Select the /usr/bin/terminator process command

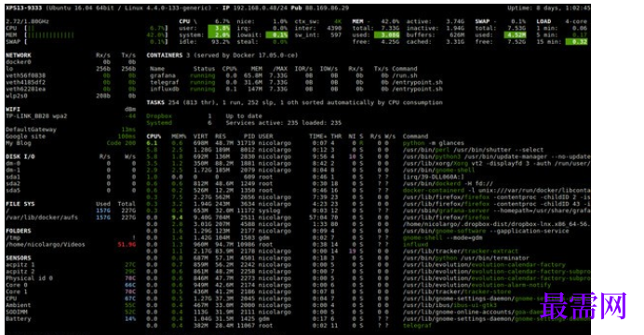point(465,258)
